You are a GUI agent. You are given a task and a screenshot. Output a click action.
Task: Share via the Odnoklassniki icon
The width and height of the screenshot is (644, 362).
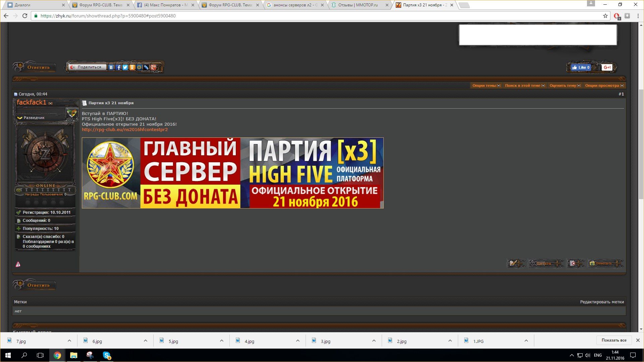(x=132, y=67)
